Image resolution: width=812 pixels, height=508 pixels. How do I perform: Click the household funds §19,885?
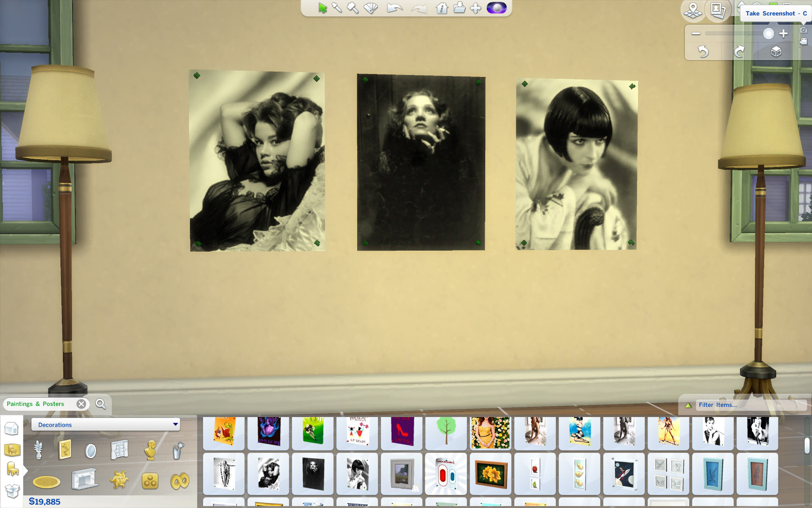point(44,502)
